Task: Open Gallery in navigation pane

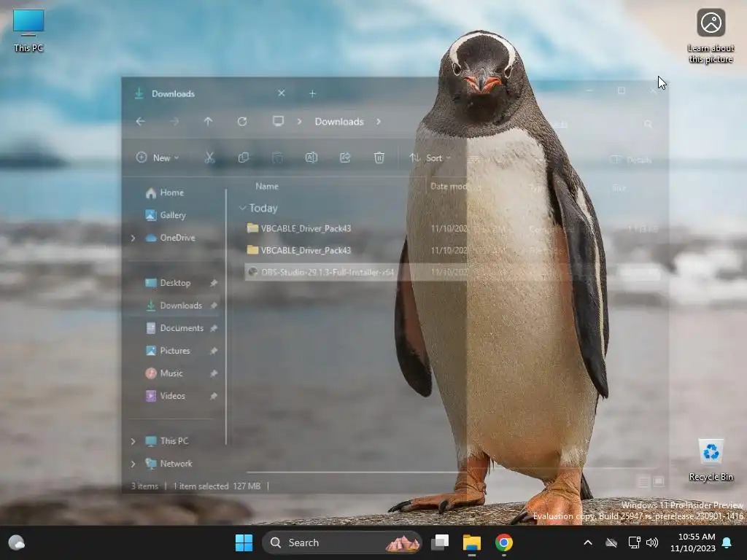Action: pyautogui.click(x=166, y=215)
